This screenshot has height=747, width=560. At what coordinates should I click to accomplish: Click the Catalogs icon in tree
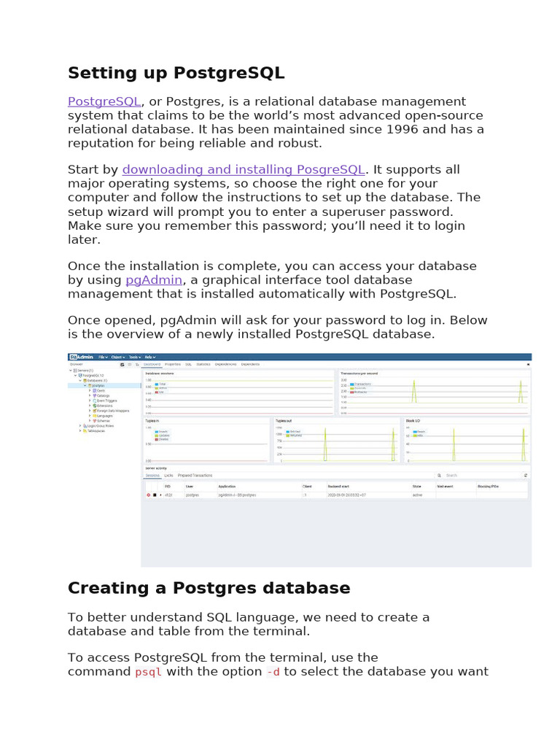[x=94, y=395]
